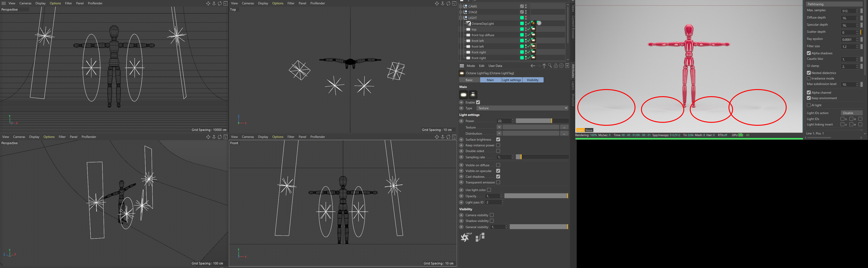
Task: Click the IES light icon in Main
Action: pyautogui.click(x=473, y=95)
